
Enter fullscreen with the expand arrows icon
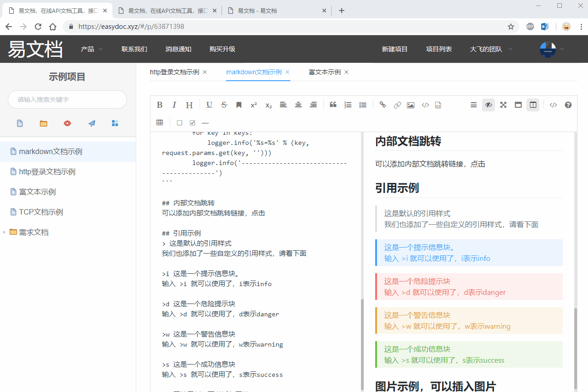(503, 105)
